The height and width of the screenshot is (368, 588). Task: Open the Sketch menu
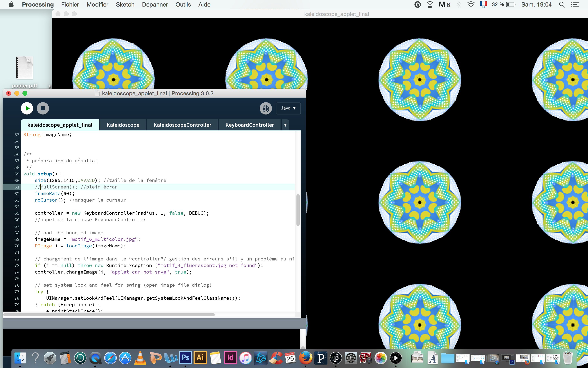click(x=125, y=4)
